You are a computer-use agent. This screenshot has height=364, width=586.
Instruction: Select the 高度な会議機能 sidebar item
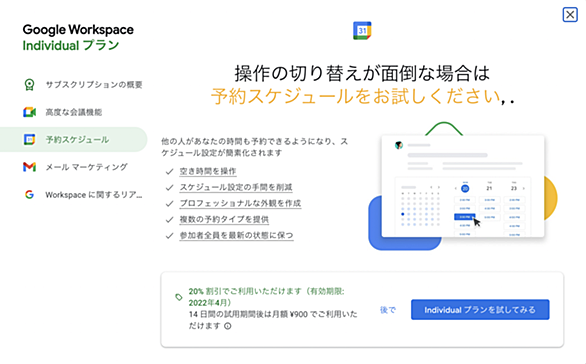pyautogui.click(x=74, y=112)
